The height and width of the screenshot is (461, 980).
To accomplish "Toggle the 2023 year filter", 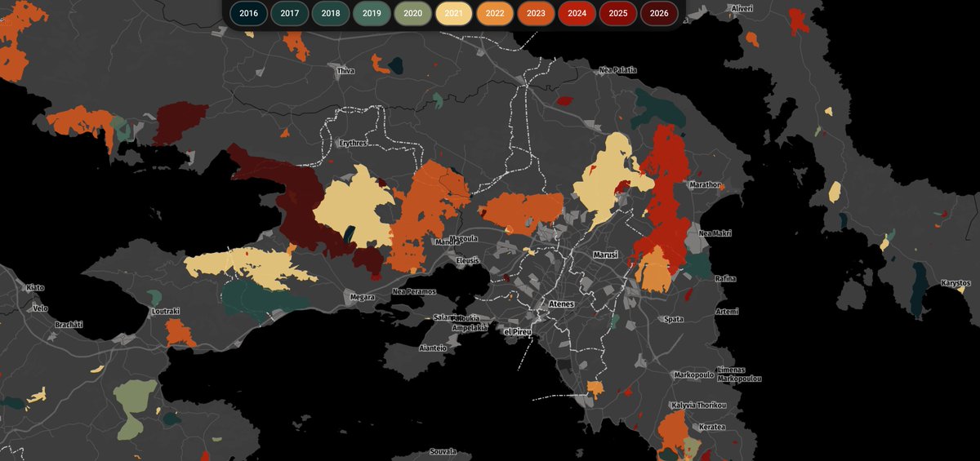I will [x=536, y=13].
